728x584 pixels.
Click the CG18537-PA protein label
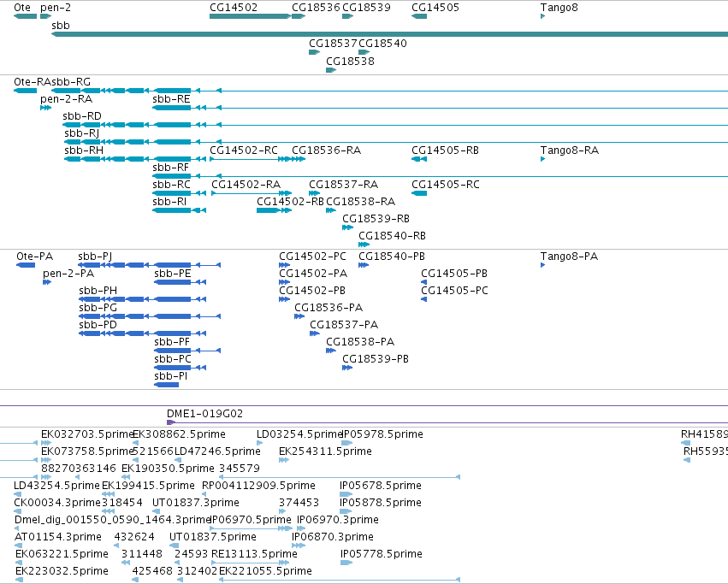coord(344,326)
